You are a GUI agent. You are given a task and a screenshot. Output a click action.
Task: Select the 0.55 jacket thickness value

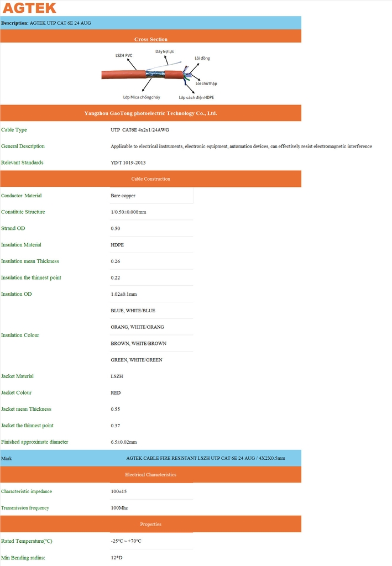(x=116, y=410)
